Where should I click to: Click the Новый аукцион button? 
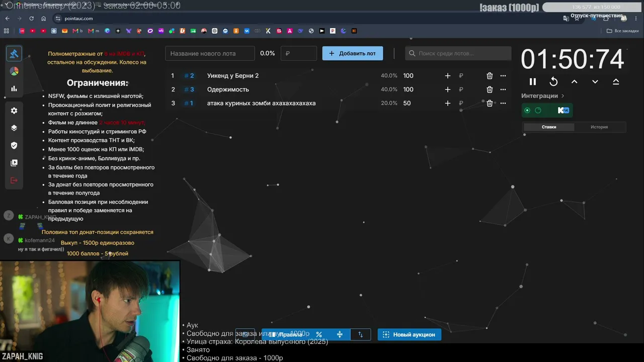pos(410,334)
